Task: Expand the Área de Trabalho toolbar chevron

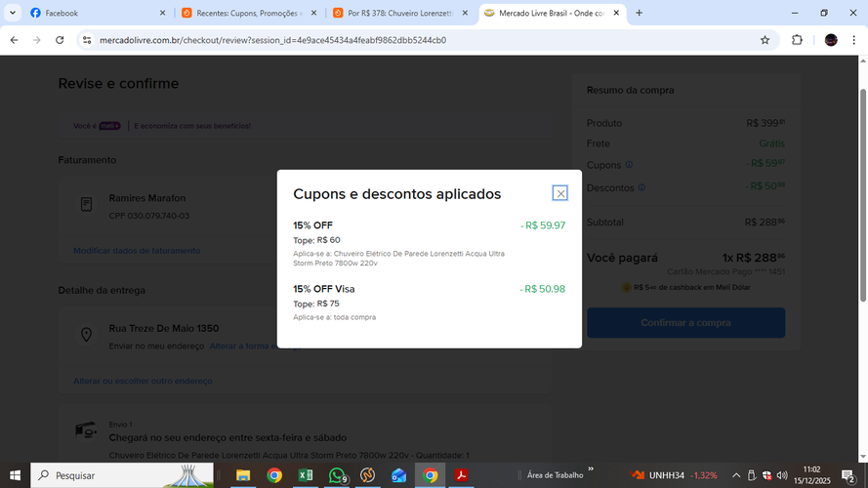Action: [591, 469]
